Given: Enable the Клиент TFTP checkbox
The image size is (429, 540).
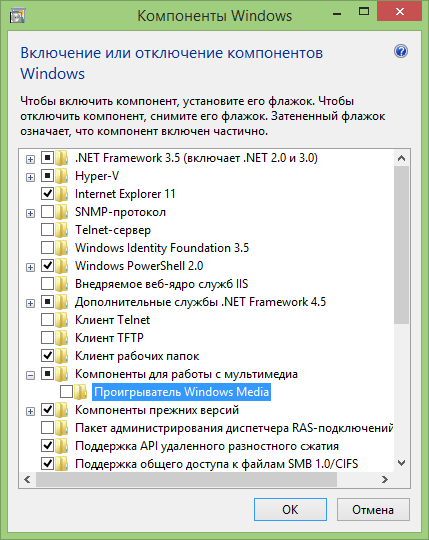Looking at the screenshot, I should [x=48, y=338].
